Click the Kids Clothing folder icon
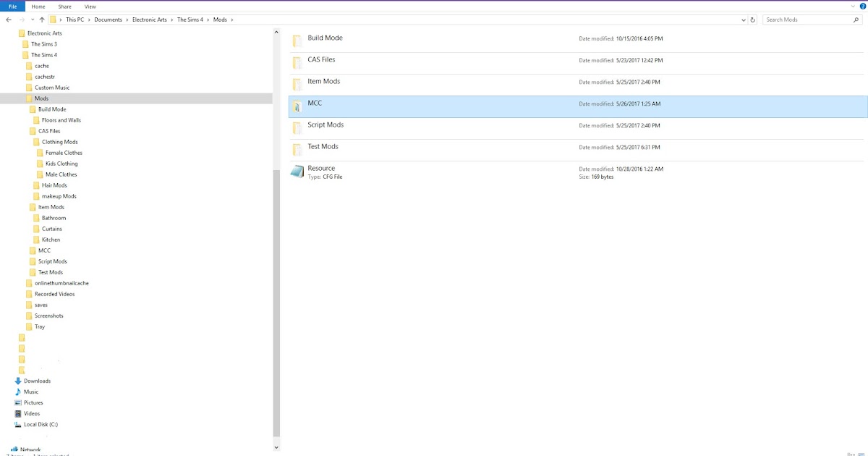This screenshot has width=868, height=456. pyautogui.click(x=40, y=164)
